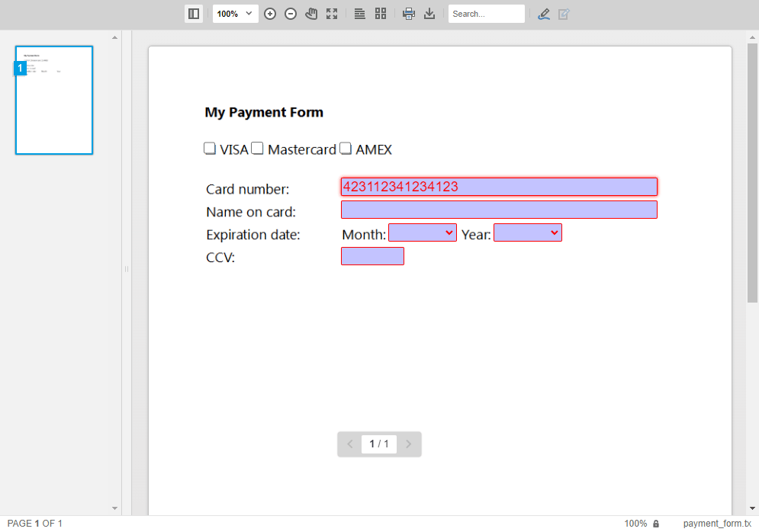This screenshot has width=759, height=532.
Task: Open the Month dropdown
Action: point(423,232)
